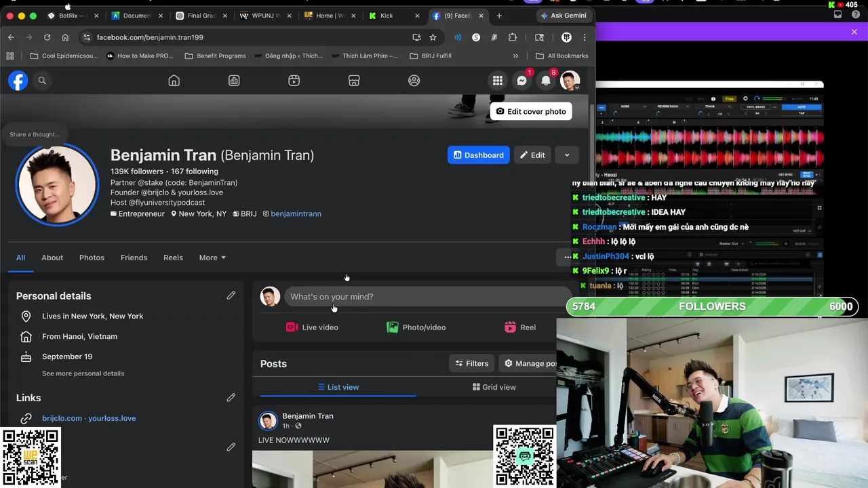Start a Live video
Screen dimensions: 868x488
312,327
